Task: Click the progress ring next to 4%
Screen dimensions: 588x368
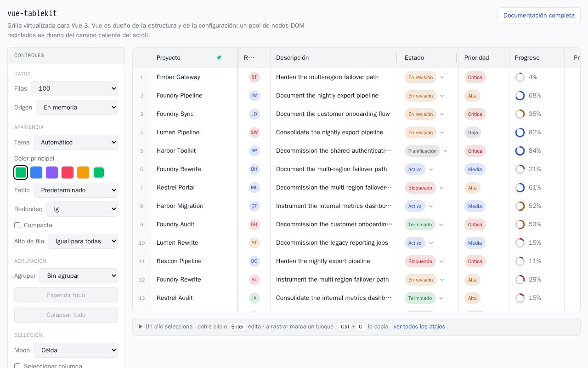Action: (520, 77)
